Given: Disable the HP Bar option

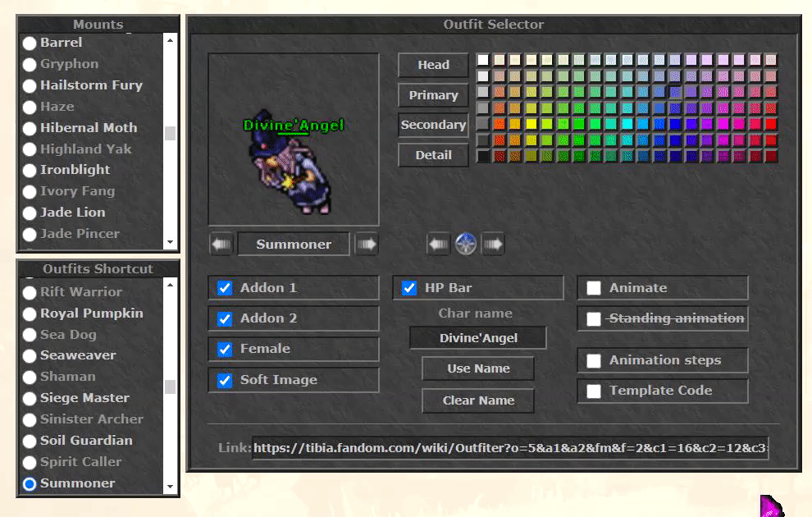Looking at the screenshot, I should tap(408, 287).
